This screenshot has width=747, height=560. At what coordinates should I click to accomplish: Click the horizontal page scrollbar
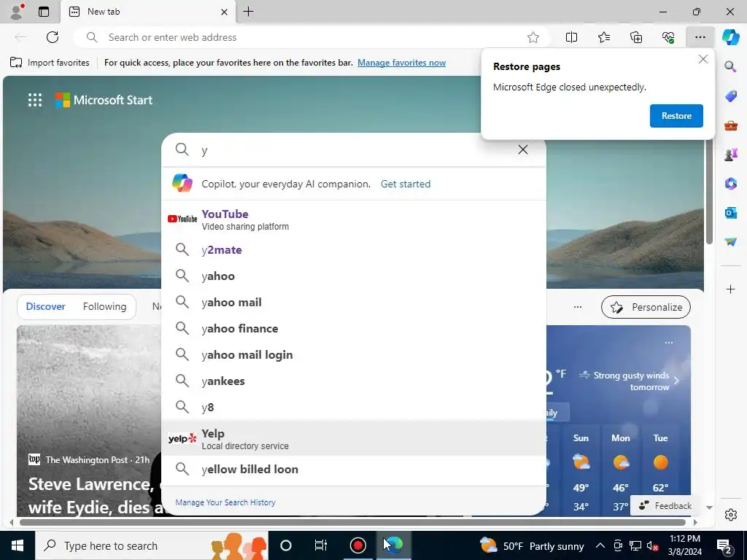coord(352,522)
